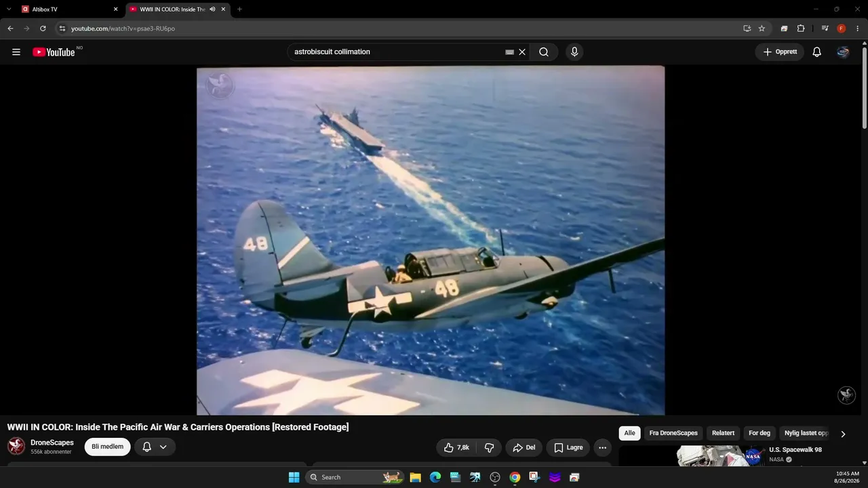
Task: Open YouTube notifications bell
Action: 817,52
